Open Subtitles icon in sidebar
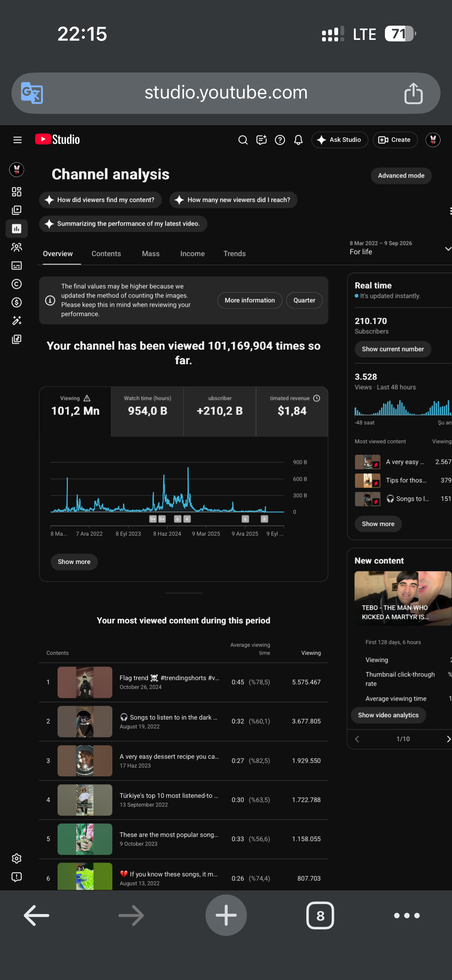 tap(16, 266)
